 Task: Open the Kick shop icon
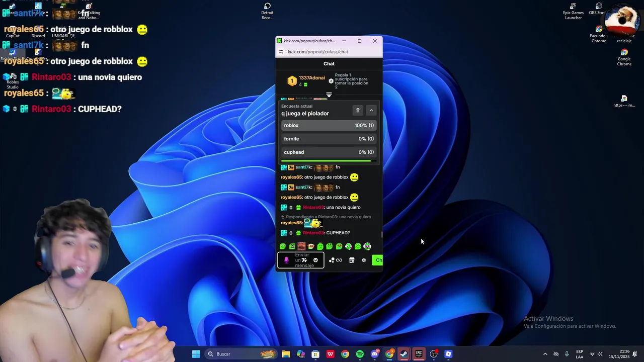pos(352,260)
